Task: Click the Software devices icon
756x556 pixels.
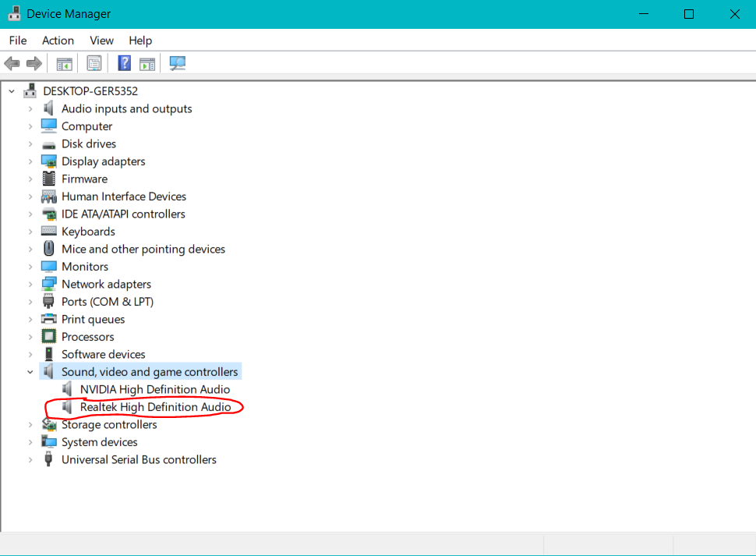Action: (x=48, y=354)
